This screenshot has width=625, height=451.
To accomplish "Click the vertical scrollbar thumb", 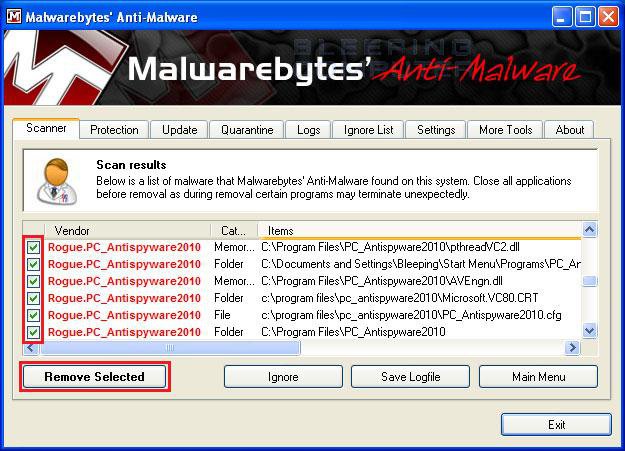I will 590,281.
